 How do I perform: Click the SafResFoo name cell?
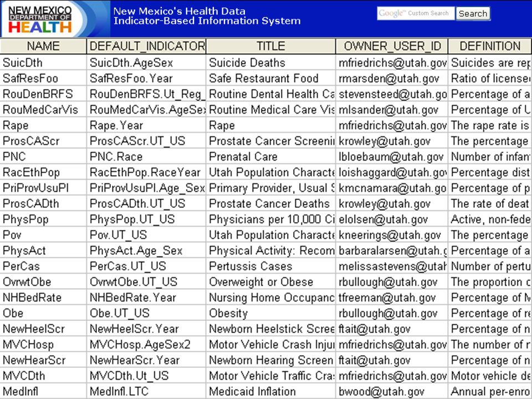click(x=43, y=78)
